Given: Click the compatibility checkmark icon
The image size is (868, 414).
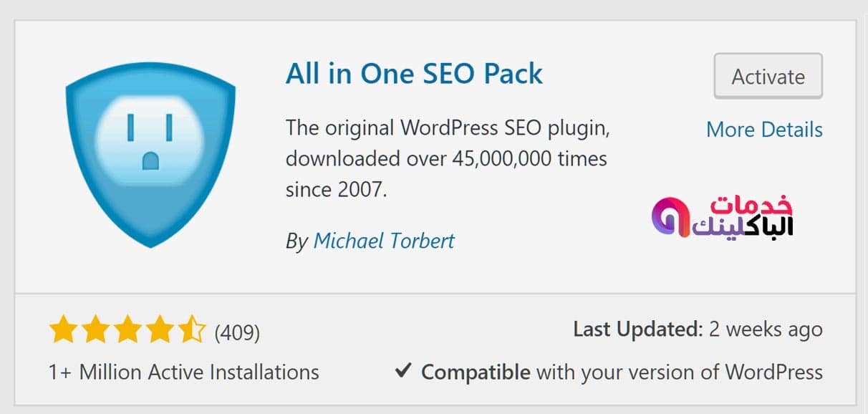Looking at the screenshot, I should pyautogui.click(x=403, y=371).
